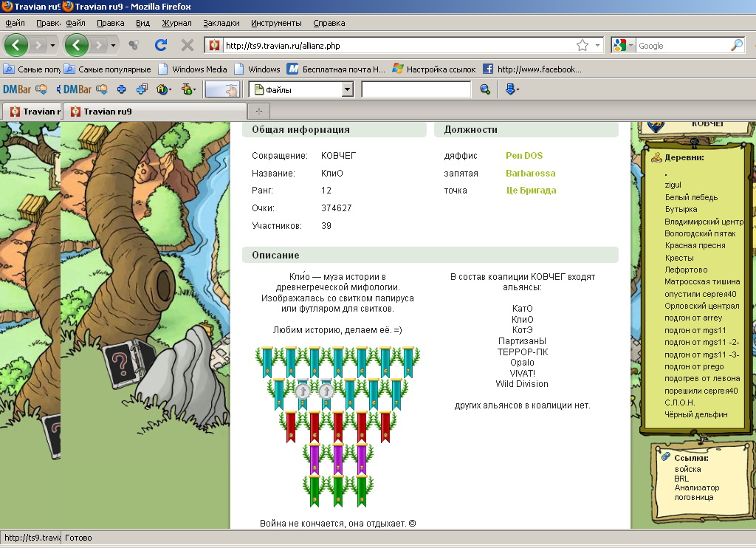This screenshot has width=756, height=548.
Task: Select village Владимирский центр
Action: click(x=704, y=222)
